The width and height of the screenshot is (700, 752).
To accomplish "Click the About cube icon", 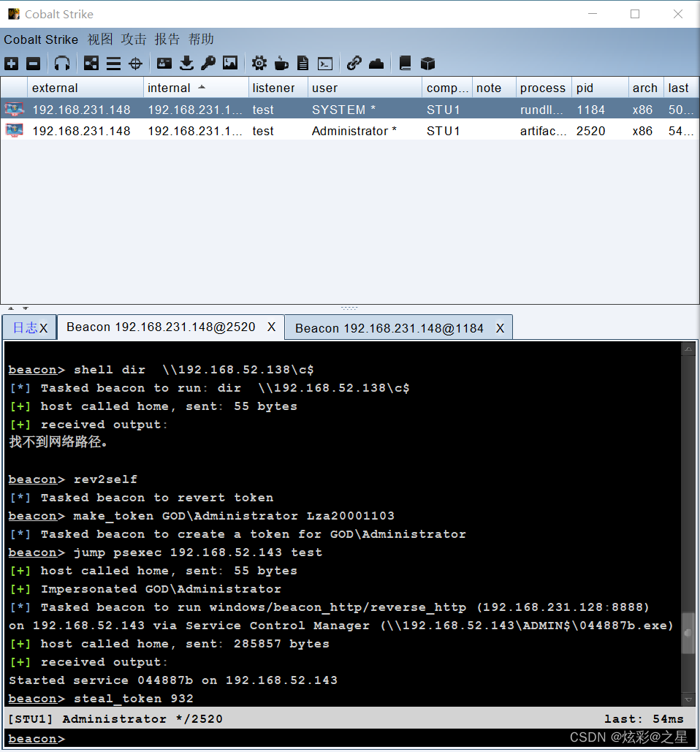I will pos(427,64).
